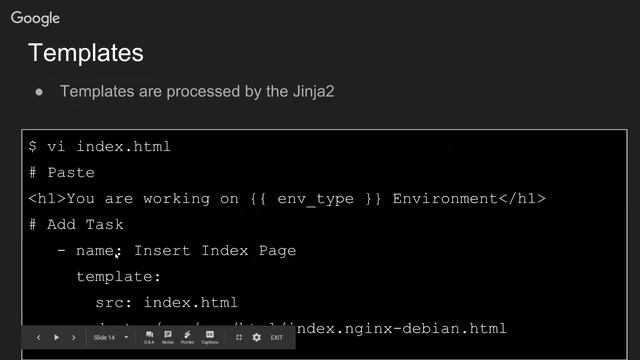Click the '$ vi index.html' line
Screen dimensions: 640x360
tap(100, 147)
